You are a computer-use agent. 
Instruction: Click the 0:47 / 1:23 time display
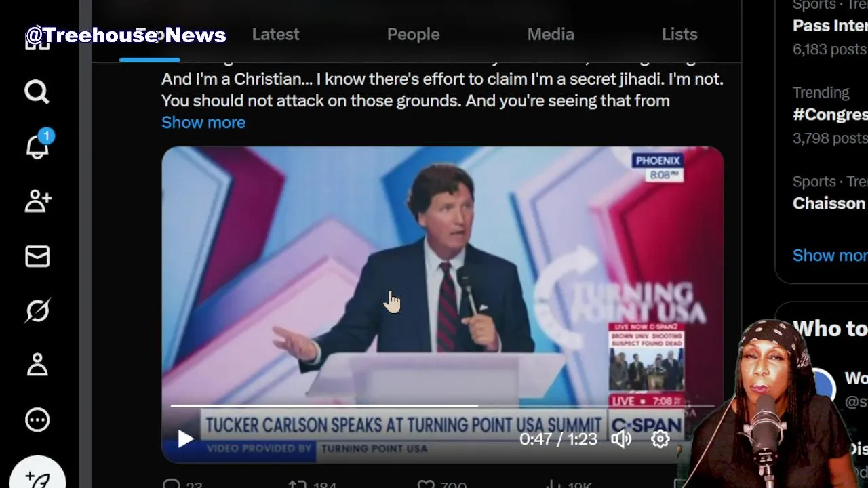pos(558,439)
